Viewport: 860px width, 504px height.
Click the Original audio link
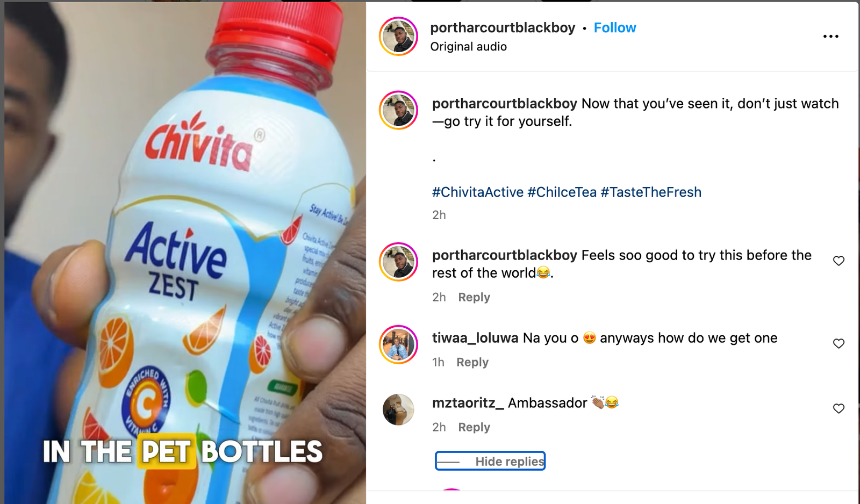(x=468, y=47)
